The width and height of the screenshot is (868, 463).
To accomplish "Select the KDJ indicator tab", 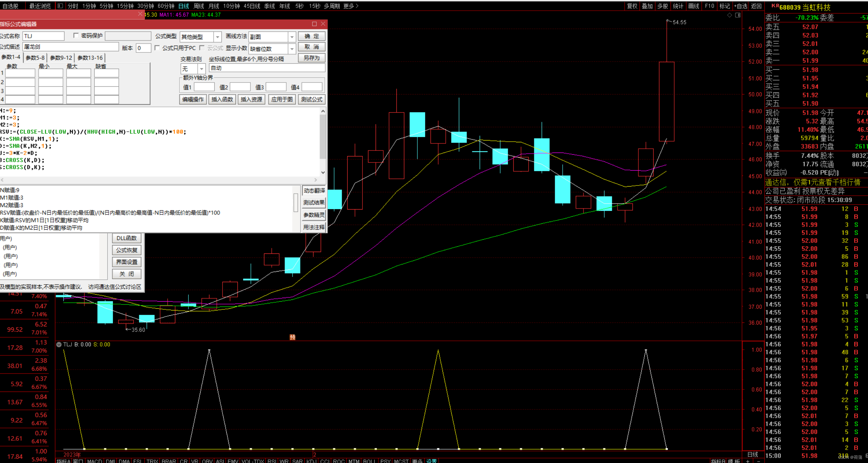I will [x=312, y=461].
